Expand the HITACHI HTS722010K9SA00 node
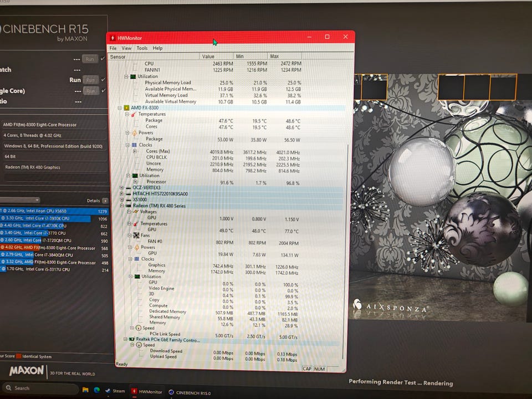Screen dimensions: 532x399 click(121, 194)
